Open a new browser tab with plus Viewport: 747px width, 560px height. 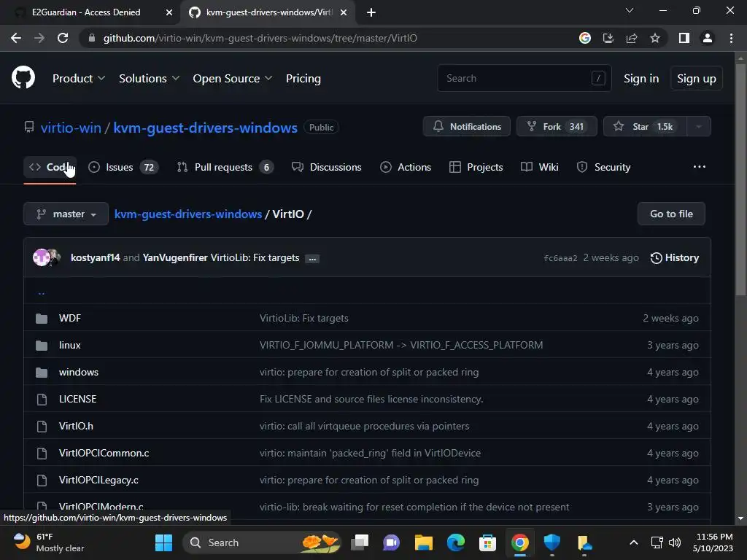[371, 12]
